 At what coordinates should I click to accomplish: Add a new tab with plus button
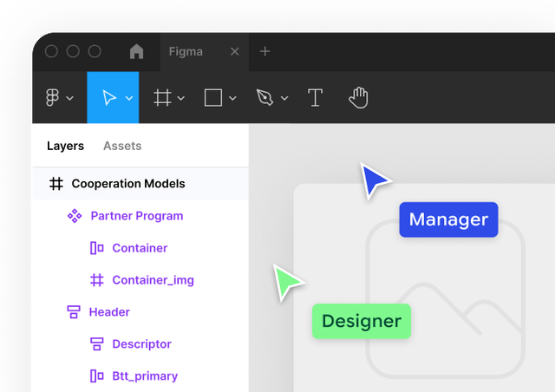click(265, 52)
